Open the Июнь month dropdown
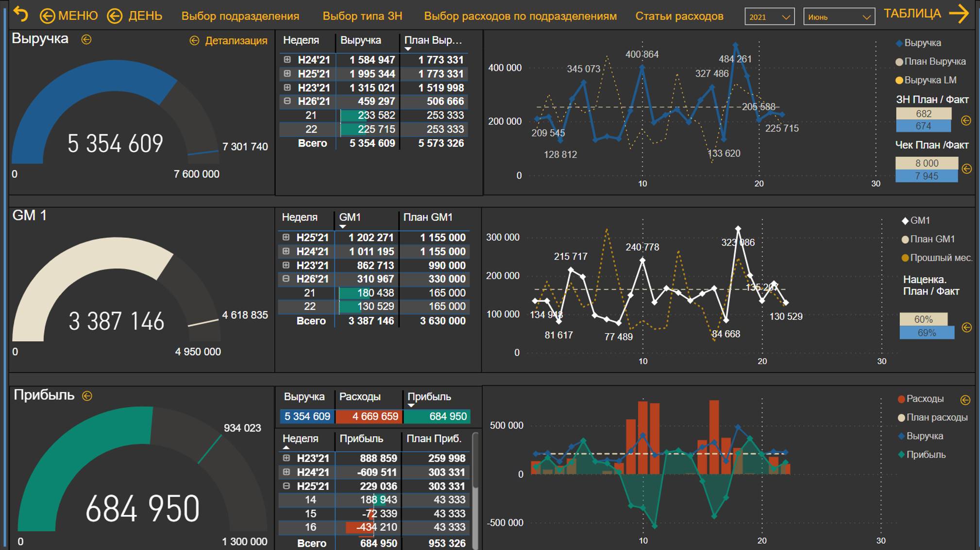 coord(839,17)
